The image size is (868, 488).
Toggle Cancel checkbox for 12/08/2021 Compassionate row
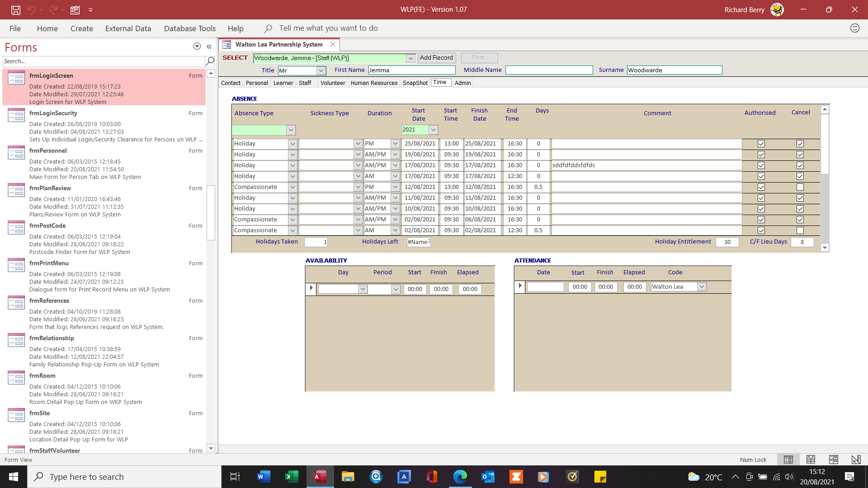[x=800, y=187]
